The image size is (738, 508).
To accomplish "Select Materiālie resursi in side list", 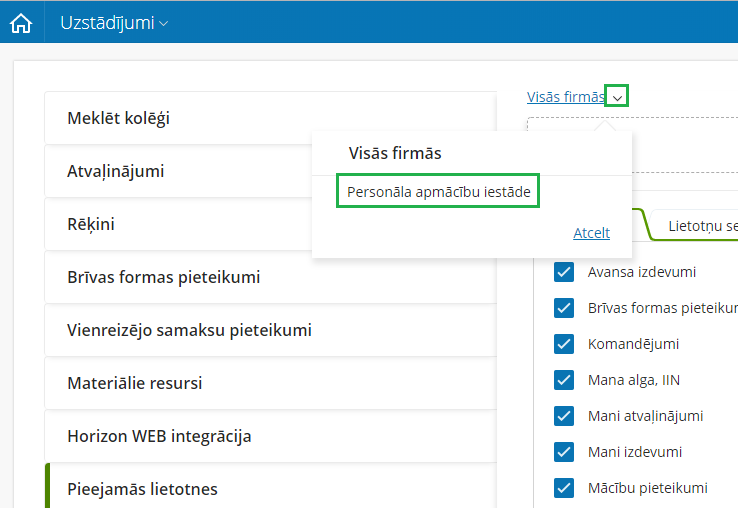I will click(x=270, y=383).
